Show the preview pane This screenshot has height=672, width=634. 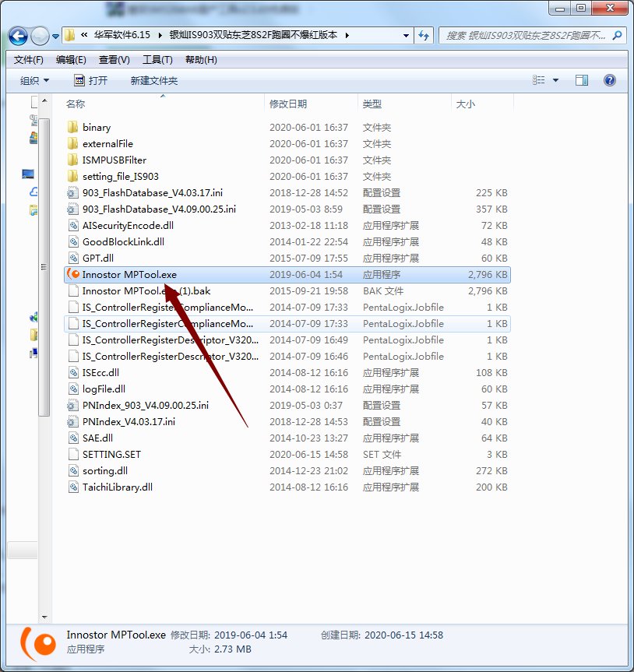(x=582, y=80)
